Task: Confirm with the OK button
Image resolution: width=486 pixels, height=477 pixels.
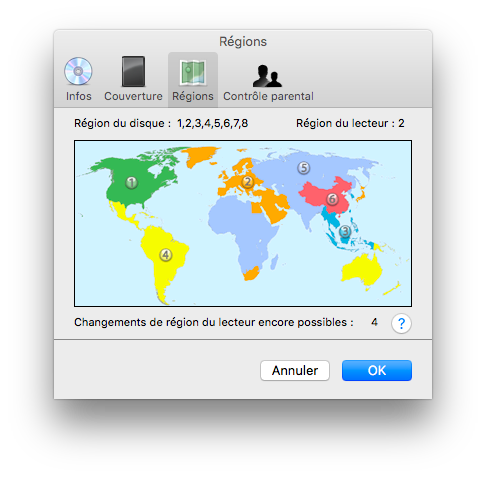Action: coord(377,370)
